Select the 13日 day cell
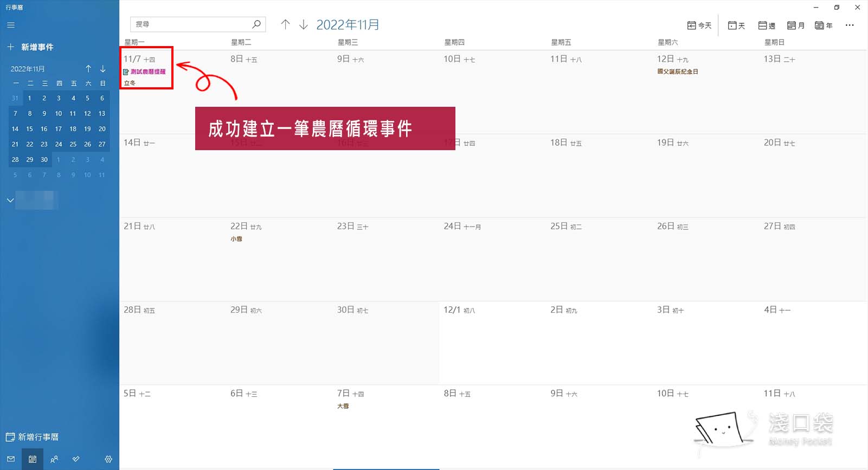Viewport: 868px width, 470px height. click(x=813, y=92)
